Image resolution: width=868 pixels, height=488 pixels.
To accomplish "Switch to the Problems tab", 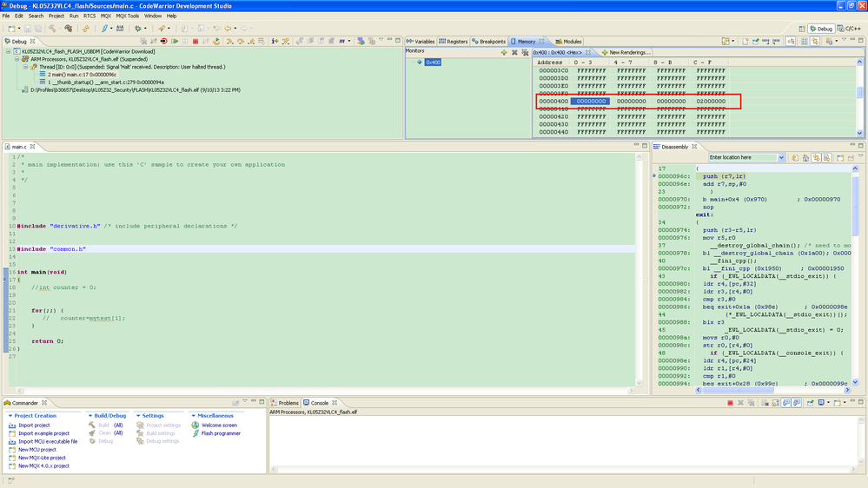I will coord(284,403).
